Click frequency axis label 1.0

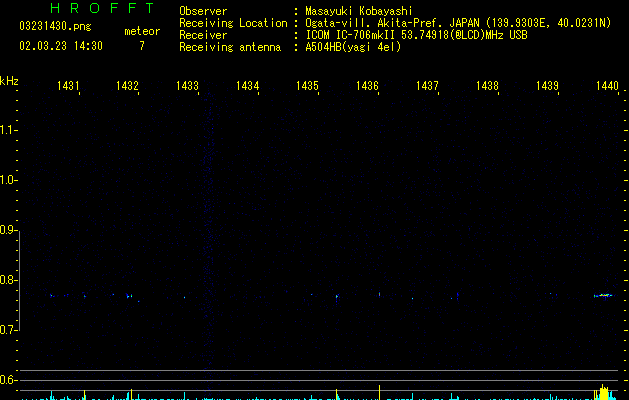[x=8, y=180]
